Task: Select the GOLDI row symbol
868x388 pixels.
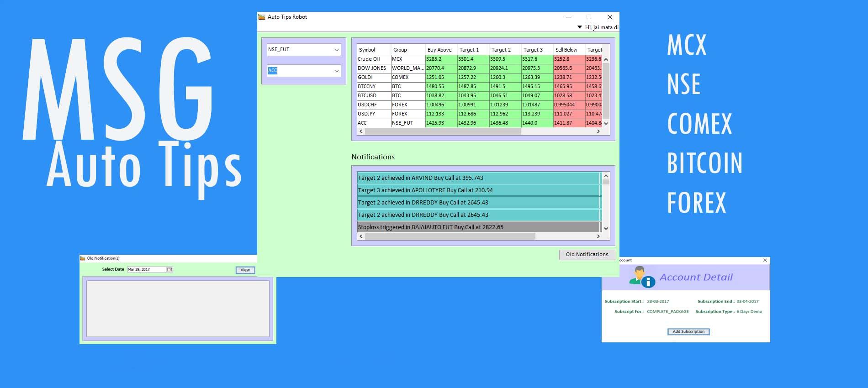Action: pos(374,78)
